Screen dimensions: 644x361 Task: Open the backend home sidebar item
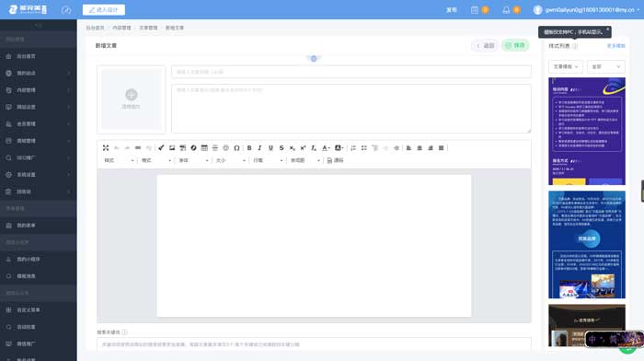(39, 56)
